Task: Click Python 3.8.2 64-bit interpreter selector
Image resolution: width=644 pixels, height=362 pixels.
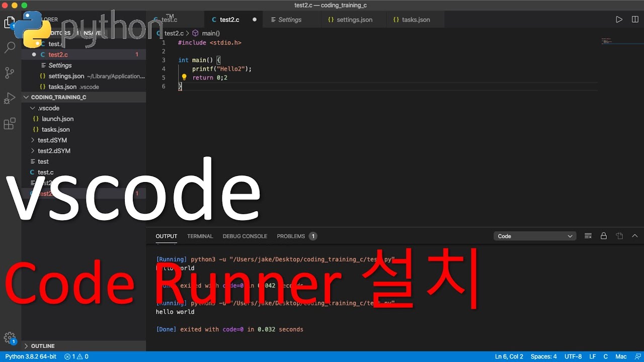Action: click(30, 356)
